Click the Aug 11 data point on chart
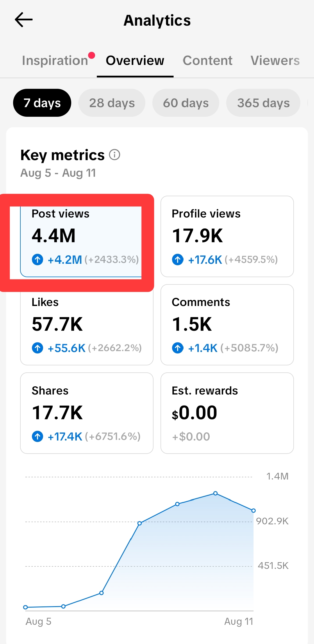 pyautogui.click(x=253, y=510)
